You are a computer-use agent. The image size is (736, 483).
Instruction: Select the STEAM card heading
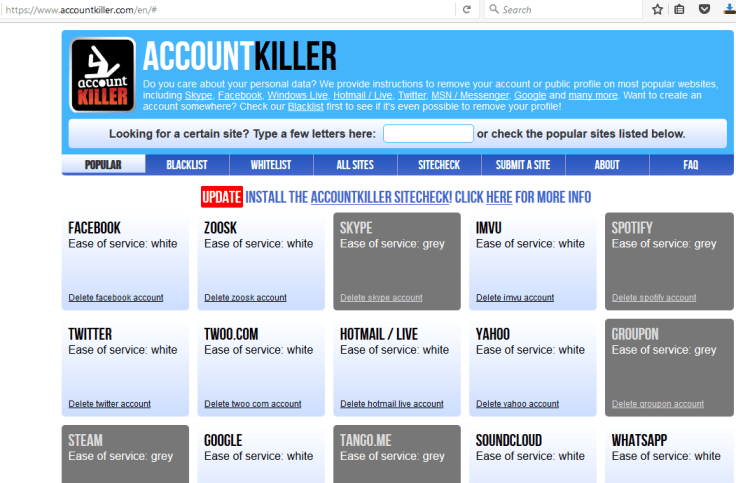coord(85,440)
